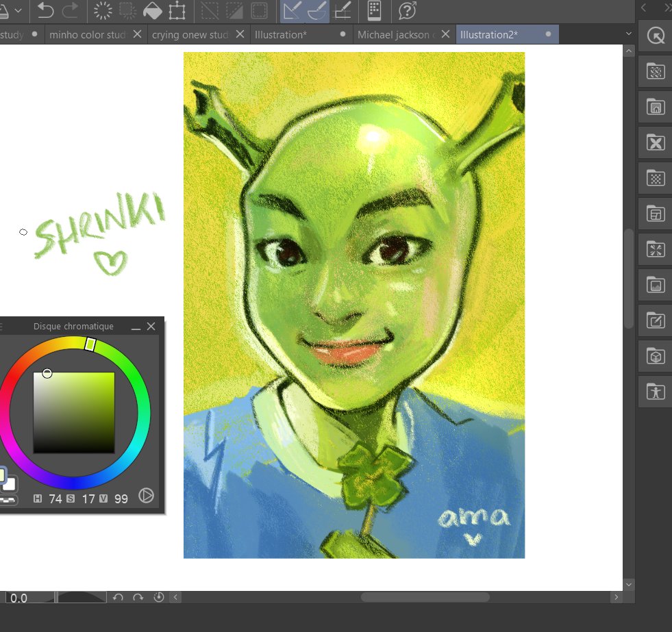
Task: Click the left arrow of horizontal scrollbar
Action: point(175,597)
